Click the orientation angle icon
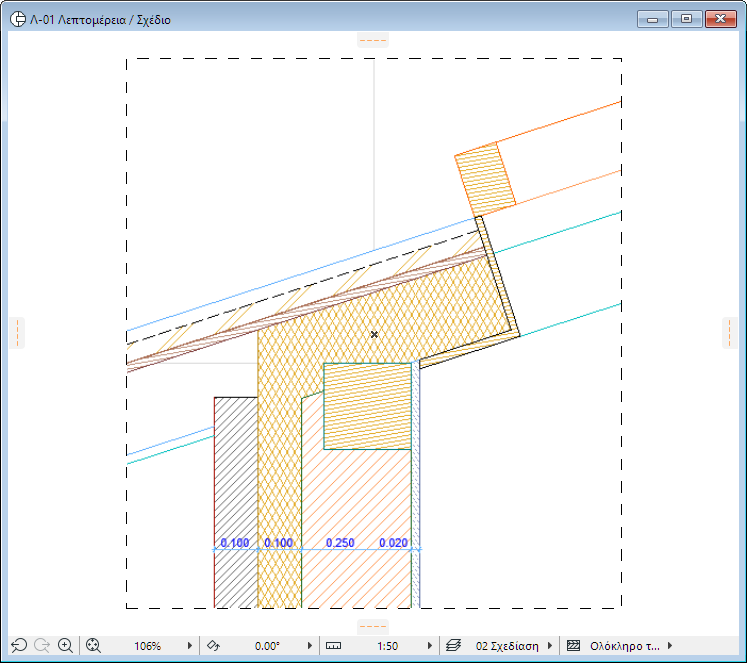The height and width of the screenshot is (663, 747). click(x=213, y=645)
